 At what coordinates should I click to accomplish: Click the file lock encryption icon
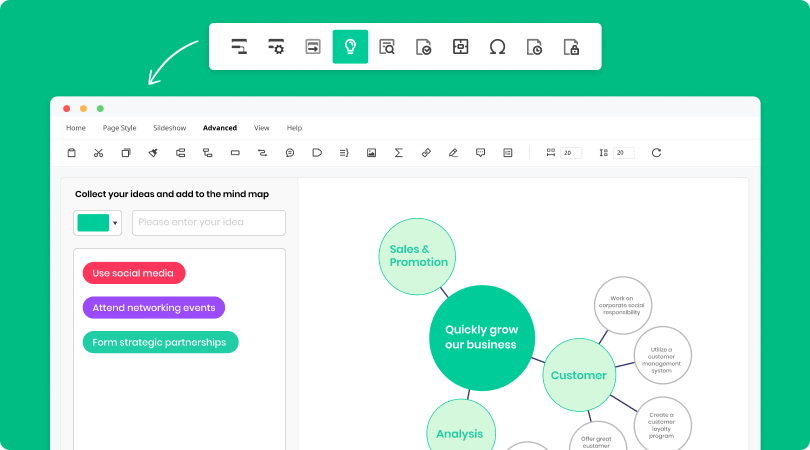pos(571,46)
